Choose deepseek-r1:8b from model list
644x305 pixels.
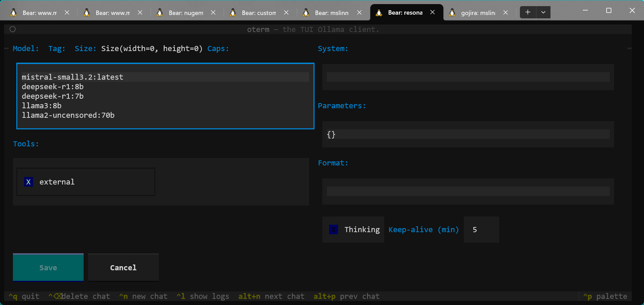coord(53,87)
